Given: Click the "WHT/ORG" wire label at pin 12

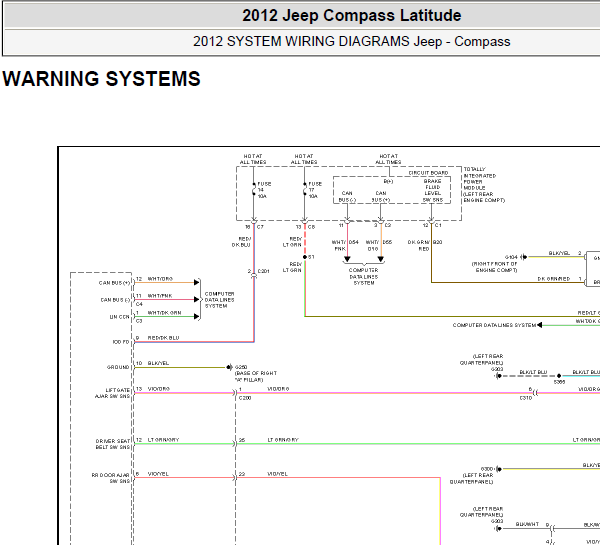Looking at the screenshot, I should [160, 279].
